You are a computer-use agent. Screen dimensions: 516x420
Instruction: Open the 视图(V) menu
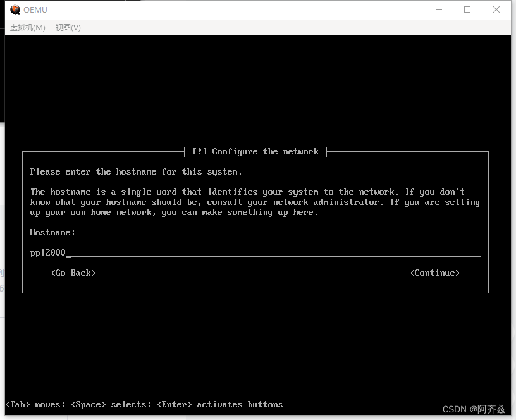pyautogui.click(x=66, y=27)
